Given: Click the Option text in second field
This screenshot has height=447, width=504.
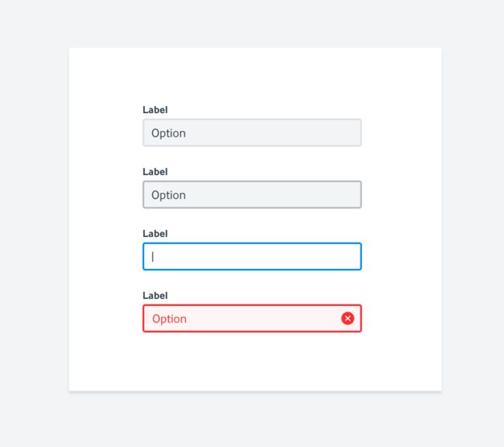Looking at the screenshot, I should coord(168,195).
